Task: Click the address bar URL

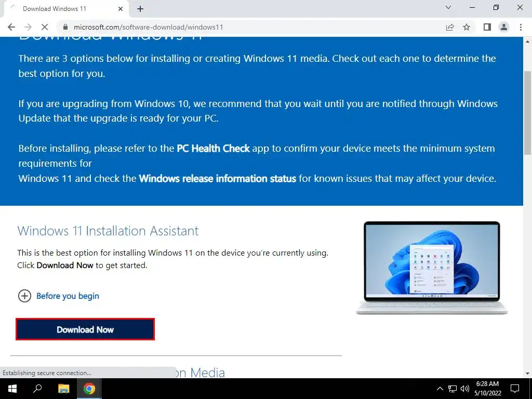Action: (x=148, y=27)
